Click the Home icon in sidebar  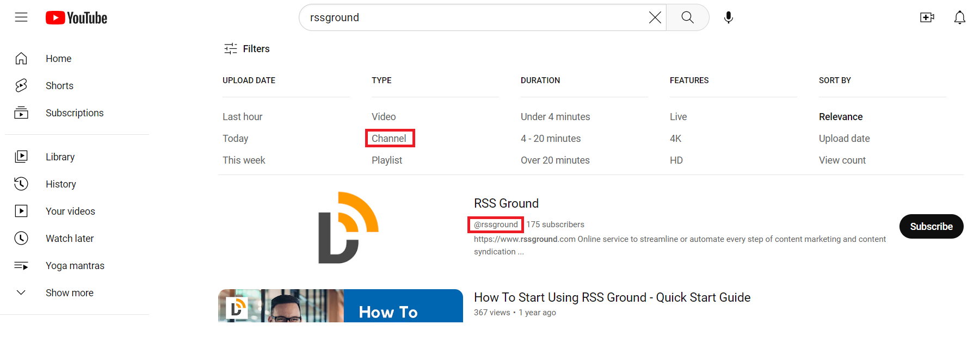point(21,58)
